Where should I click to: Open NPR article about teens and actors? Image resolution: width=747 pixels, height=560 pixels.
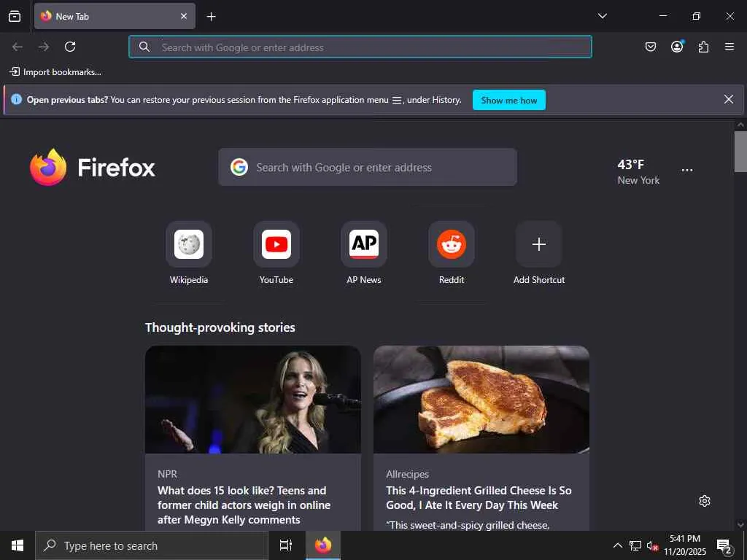(244, 505)
